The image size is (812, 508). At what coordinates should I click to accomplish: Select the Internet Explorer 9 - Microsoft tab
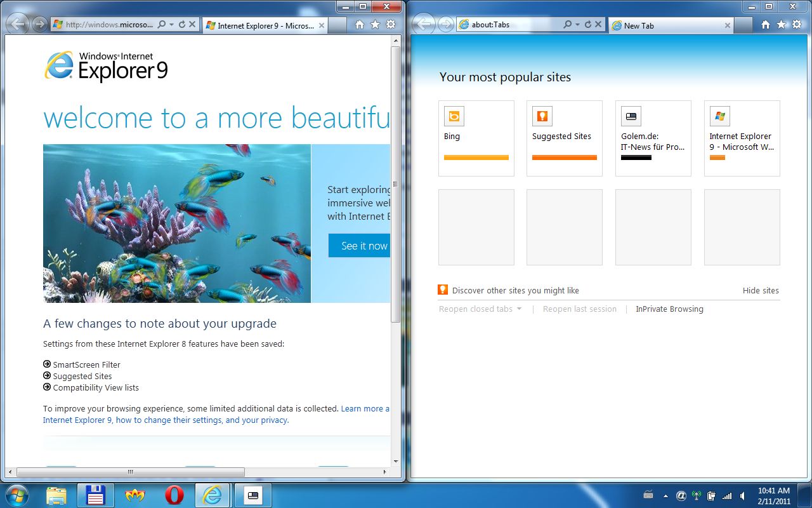click(265, 26)
